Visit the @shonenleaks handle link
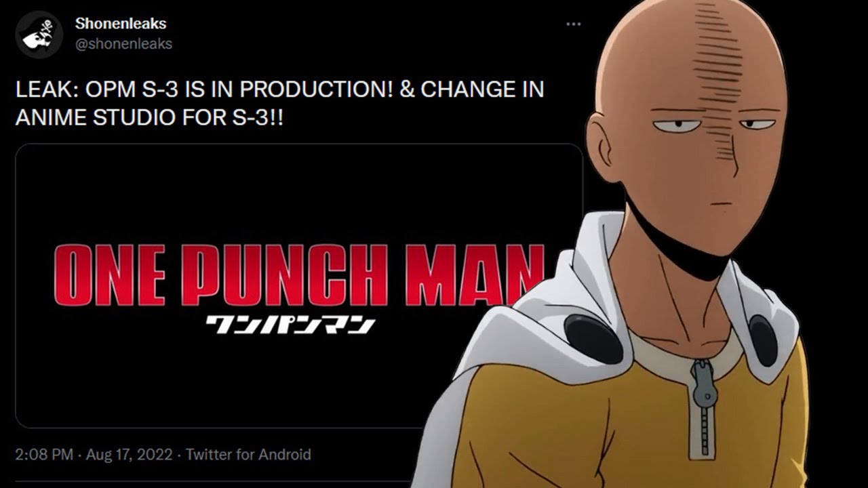Viewport: 868px width, 488px height. click(x=123, y=44)
